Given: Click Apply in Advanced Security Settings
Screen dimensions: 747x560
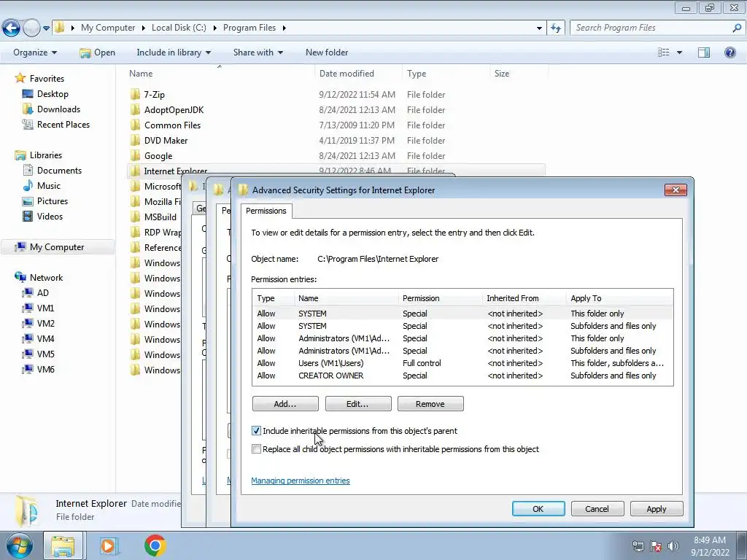Looking at the screenshot, I should [657, 509].
